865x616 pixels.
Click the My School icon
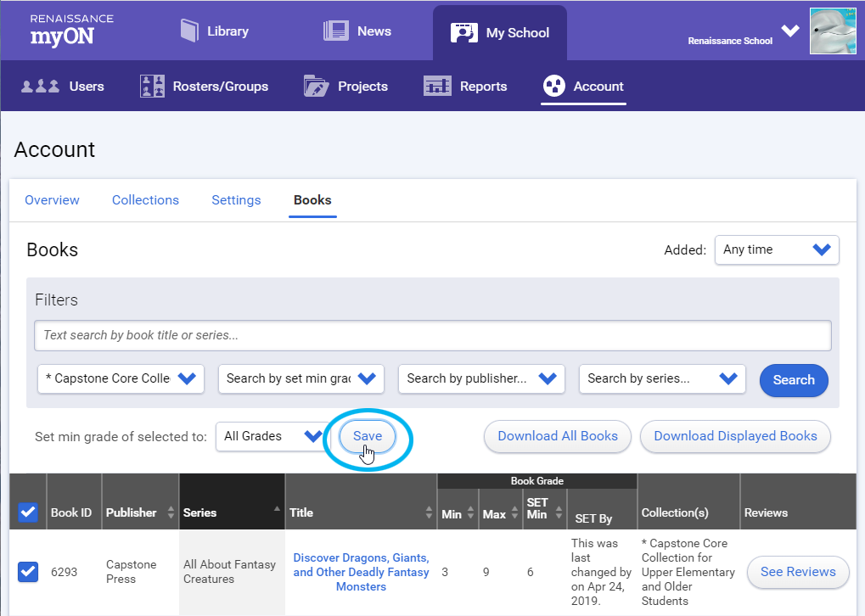[464, 32]
